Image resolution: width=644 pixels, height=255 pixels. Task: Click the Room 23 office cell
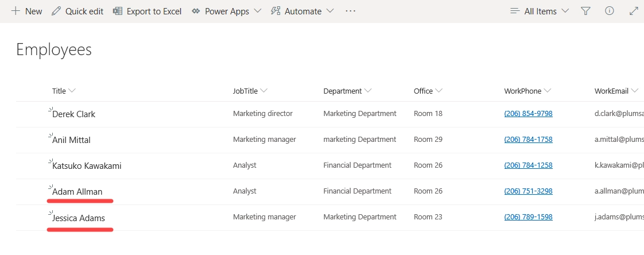tap(428, 217)
